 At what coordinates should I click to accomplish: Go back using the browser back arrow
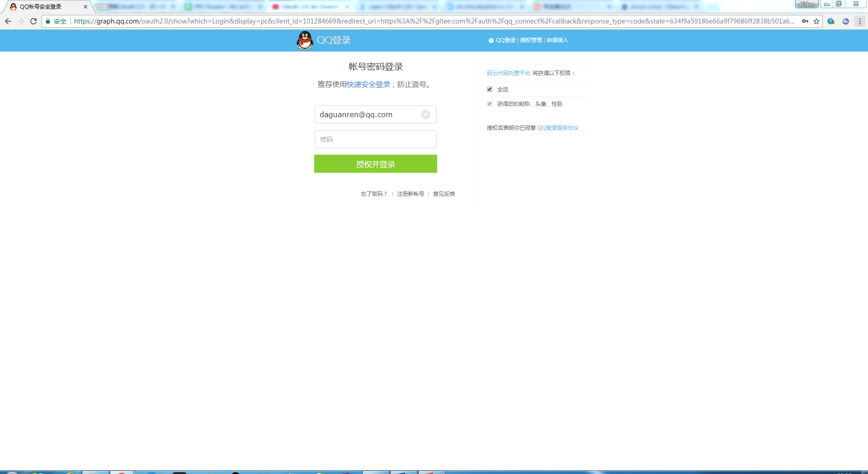click(8, 21)
